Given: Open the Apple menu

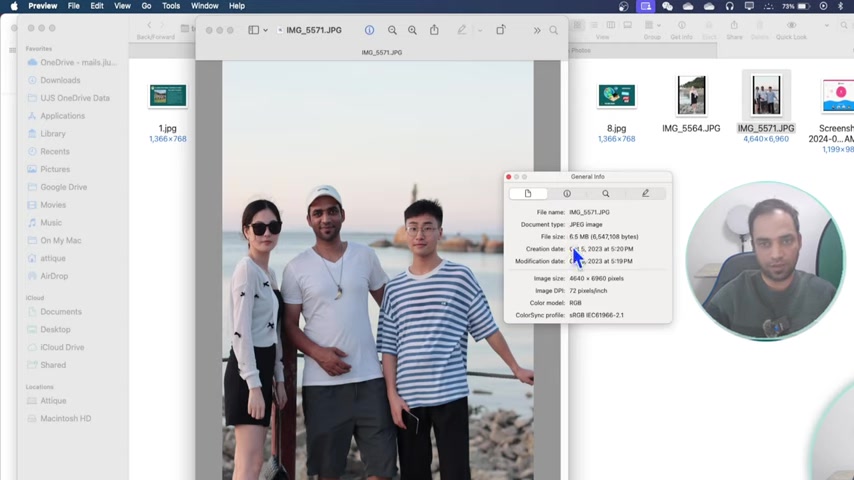Looking at the screenshot, I should [14, 6].
